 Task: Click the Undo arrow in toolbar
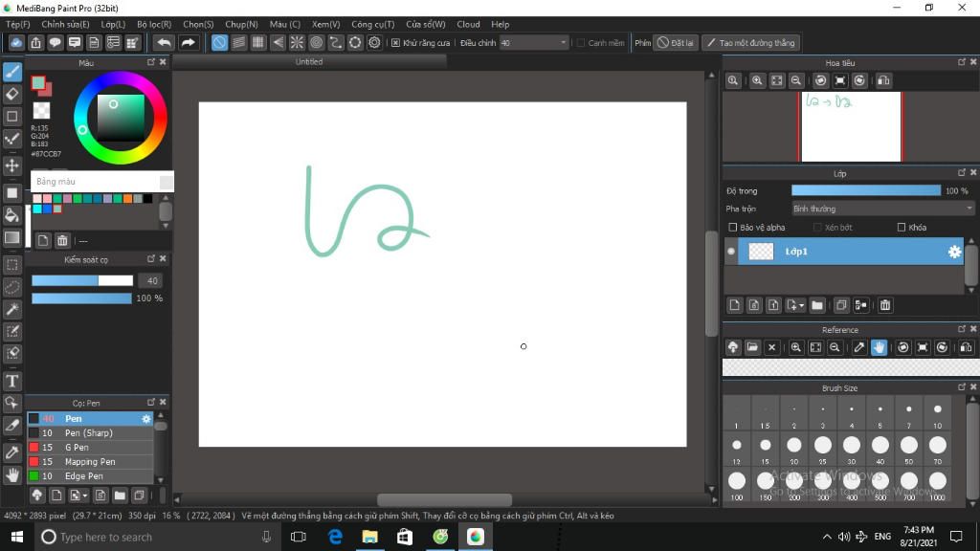pyautogui.click(x=164, y=42)
